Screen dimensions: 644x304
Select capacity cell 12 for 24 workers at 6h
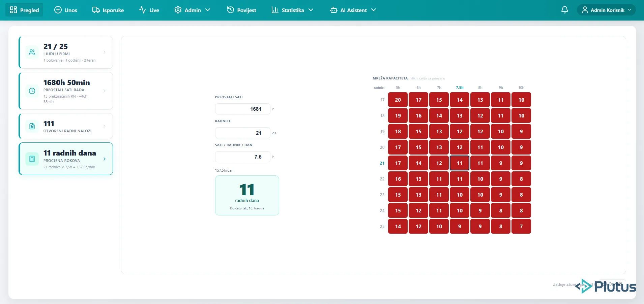click(x=418, y=210)
